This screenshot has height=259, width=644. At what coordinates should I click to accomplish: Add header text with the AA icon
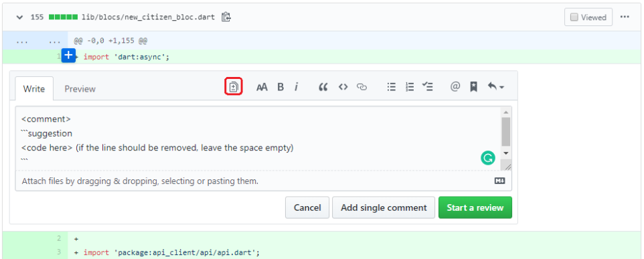point(262,87)
